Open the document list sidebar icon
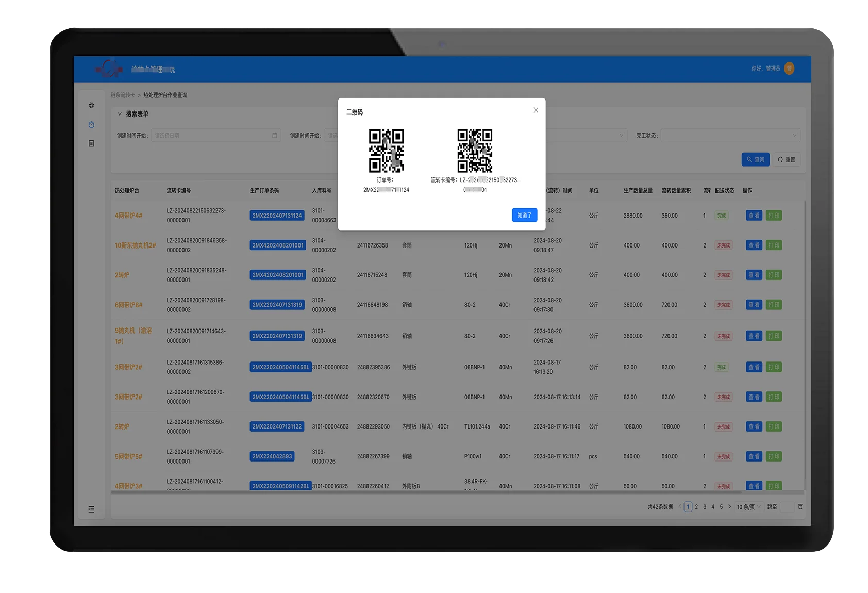This screenshot has height=593, width=868. pos(91,143)
